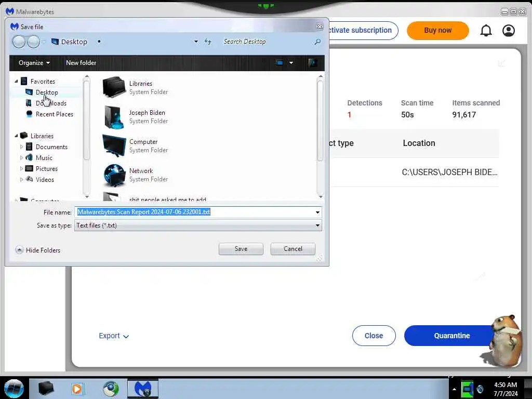Image resolution: width=532 pixels, height=399 pixels.
Task: Click the Joseph Biden folder icon
Action: [x=114, y=117]
